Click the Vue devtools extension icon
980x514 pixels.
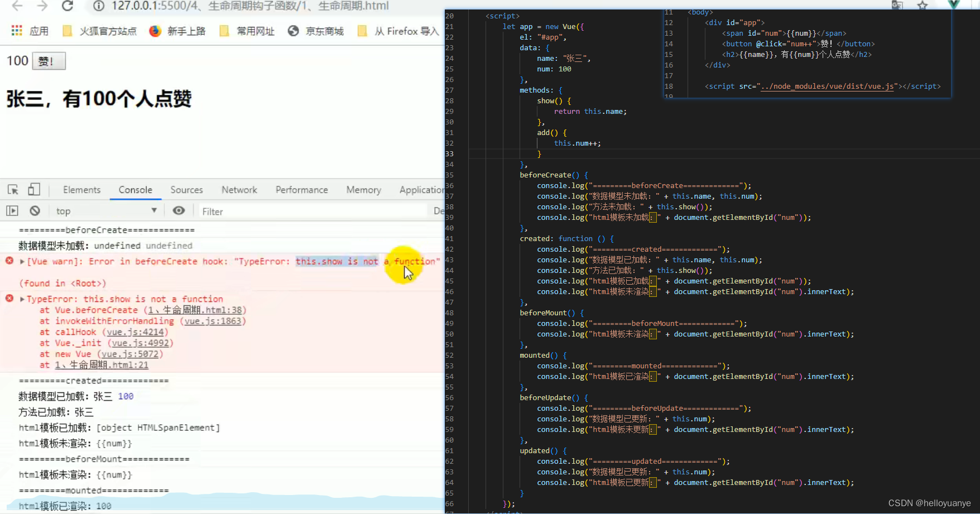tap(954, 4)
